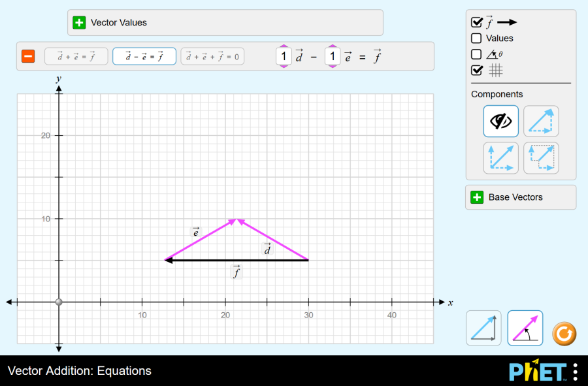Viewport: 588px width, 386px height.
Task: Expand the Vector Values panel
Action: [x=79, y=23]
